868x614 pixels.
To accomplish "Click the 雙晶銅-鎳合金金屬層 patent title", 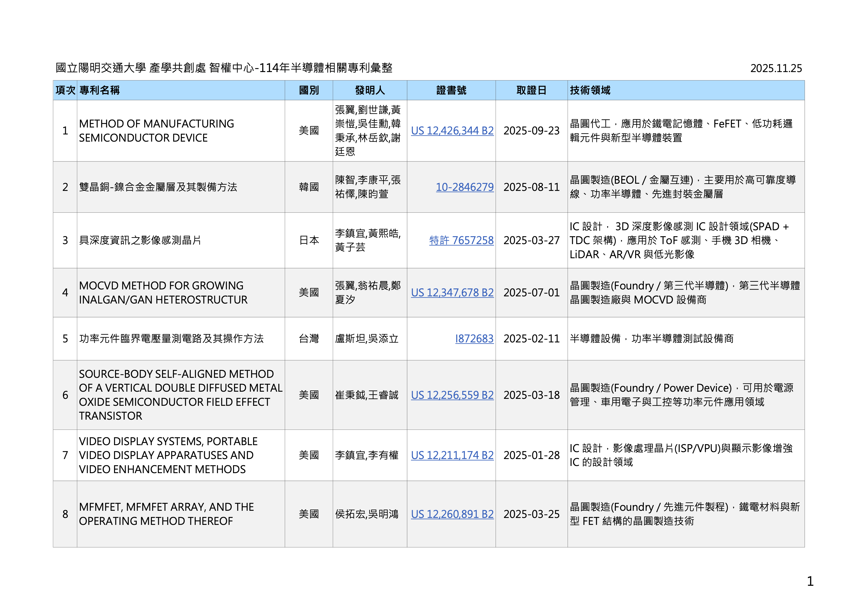I will pyautogui.click(x=158, y=187).
